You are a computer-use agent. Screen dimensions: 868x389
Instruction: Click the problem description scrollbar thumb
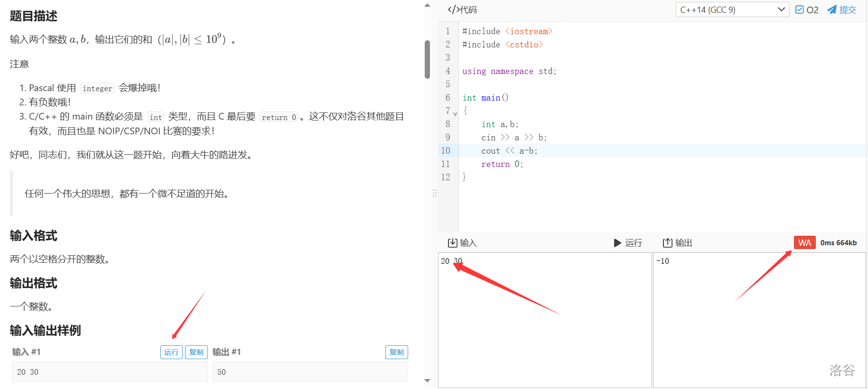(x=427, y=59)
